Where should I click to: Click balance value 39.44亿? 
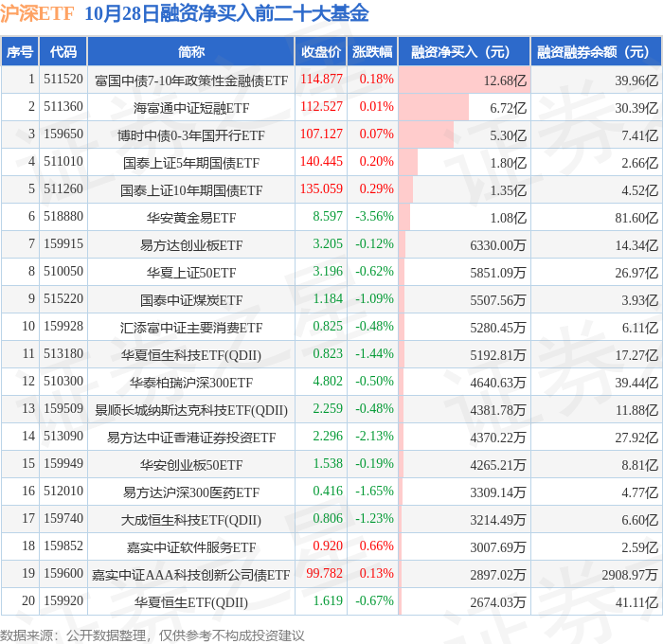tap(636, 383)
